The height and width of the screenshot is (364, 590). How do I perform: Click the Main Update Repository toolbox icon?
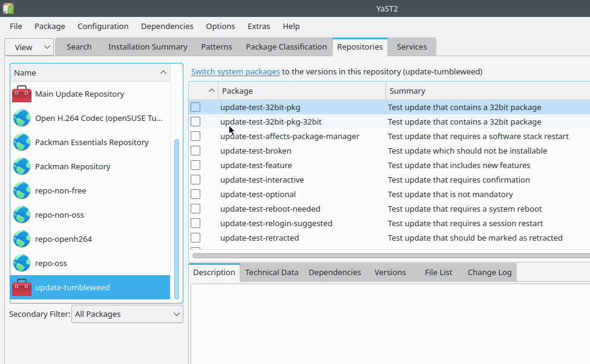(21, 94)
